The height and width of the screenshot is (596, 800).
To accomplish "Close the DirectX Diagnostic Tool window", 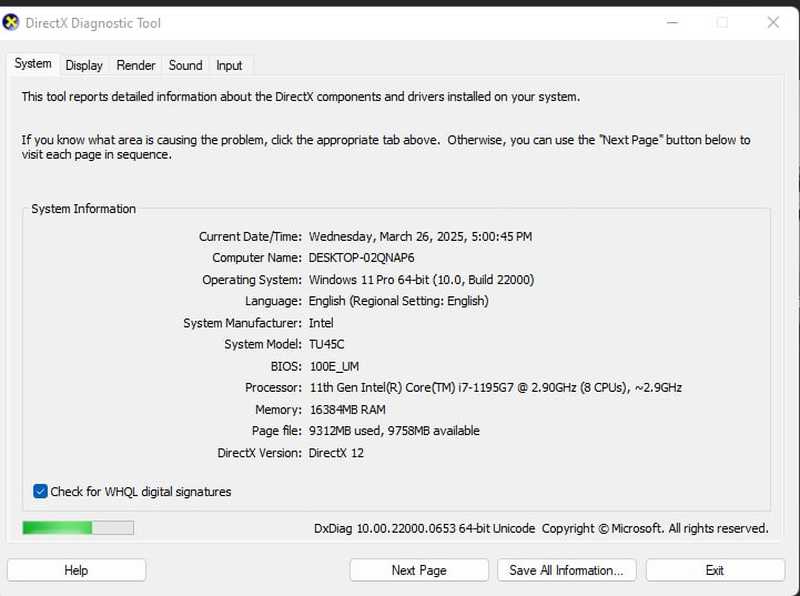I will [773, 22].
